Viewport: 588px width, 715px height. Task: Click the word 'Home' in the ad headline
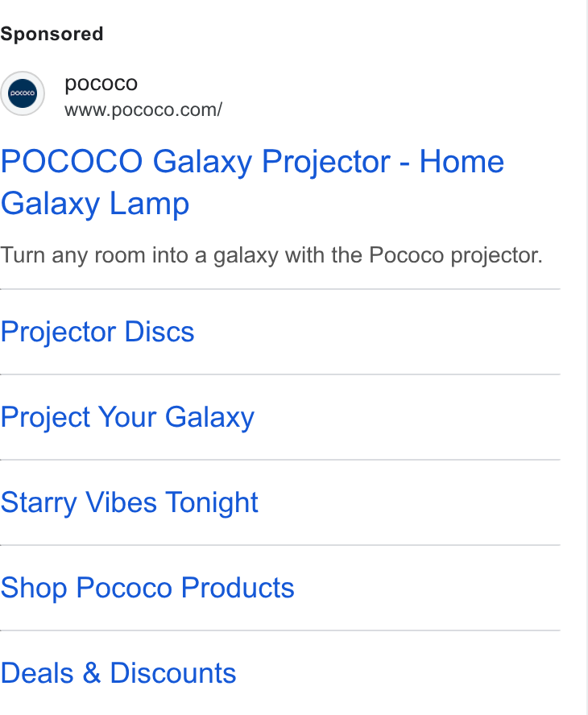(x=462, y=162)
